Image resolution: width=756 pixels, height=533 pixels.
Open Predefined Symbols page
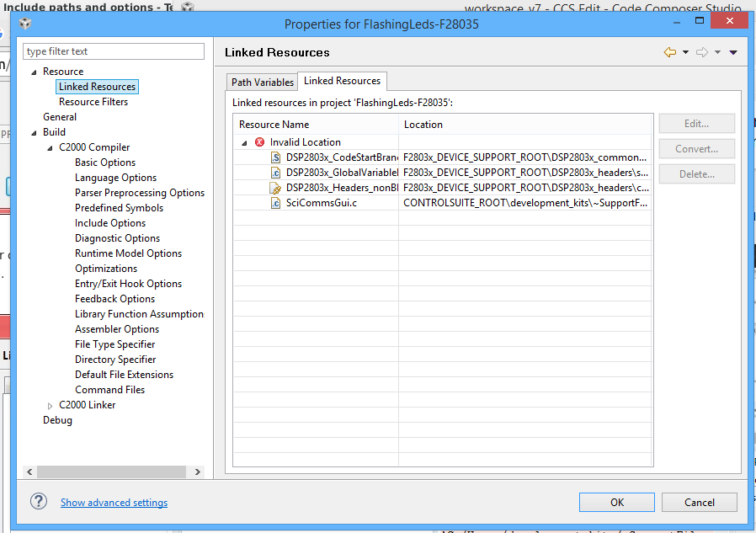[x=119, y=208]
